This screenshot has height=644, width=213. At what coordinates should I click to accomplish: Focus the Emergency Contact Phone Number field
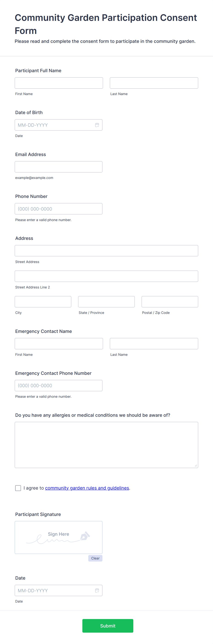pos(58,386)
